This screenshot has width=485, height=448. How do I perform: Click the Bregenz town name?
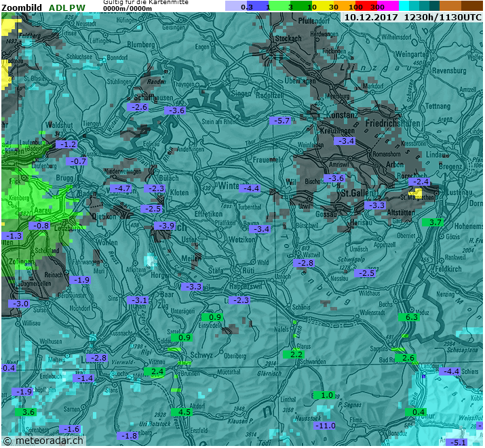click(x=450, y=167)
